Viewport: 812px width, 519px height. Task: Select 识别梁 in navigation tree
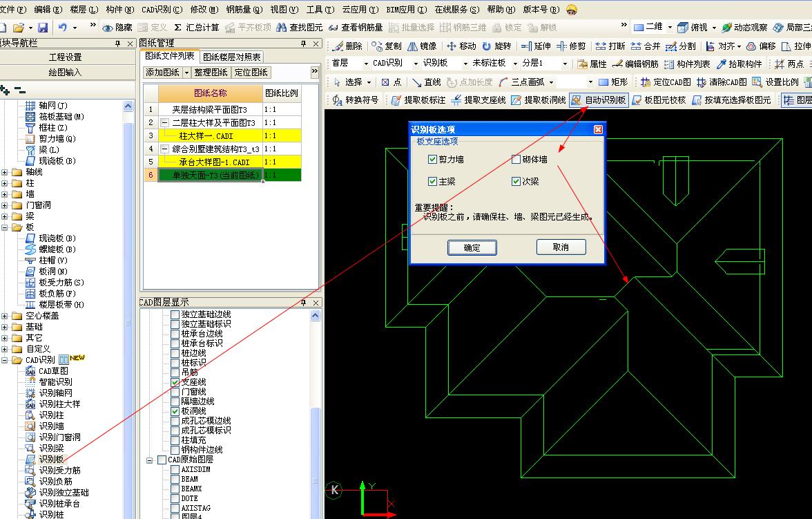pos(51,449)
